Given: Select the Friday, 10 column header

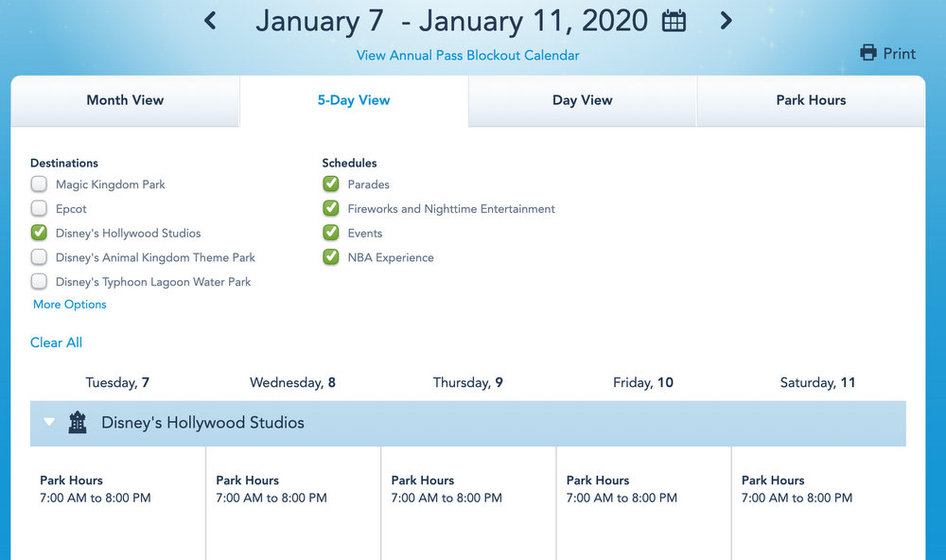Looking at the screenshot, I should [x=643, y=383].
